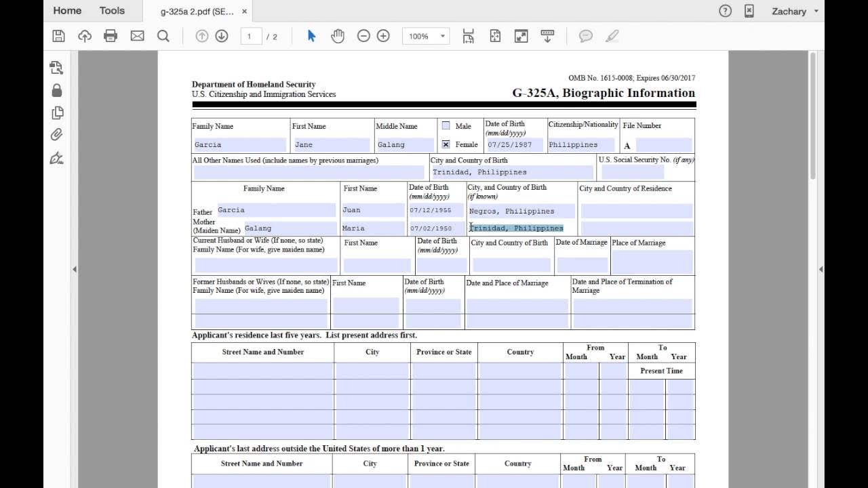Enter full screen mode icon

(521, 36)
